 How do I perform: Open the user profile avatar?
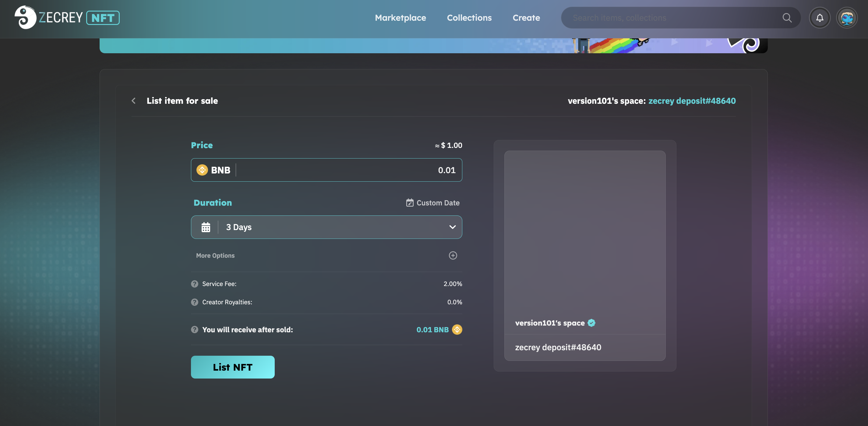(846, 18)
